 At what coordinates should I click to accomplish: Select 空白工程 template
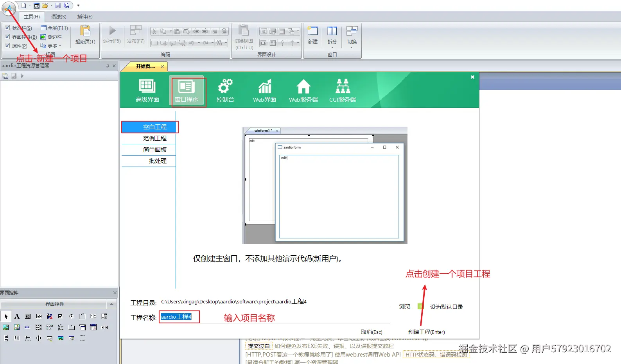point(149,127)
